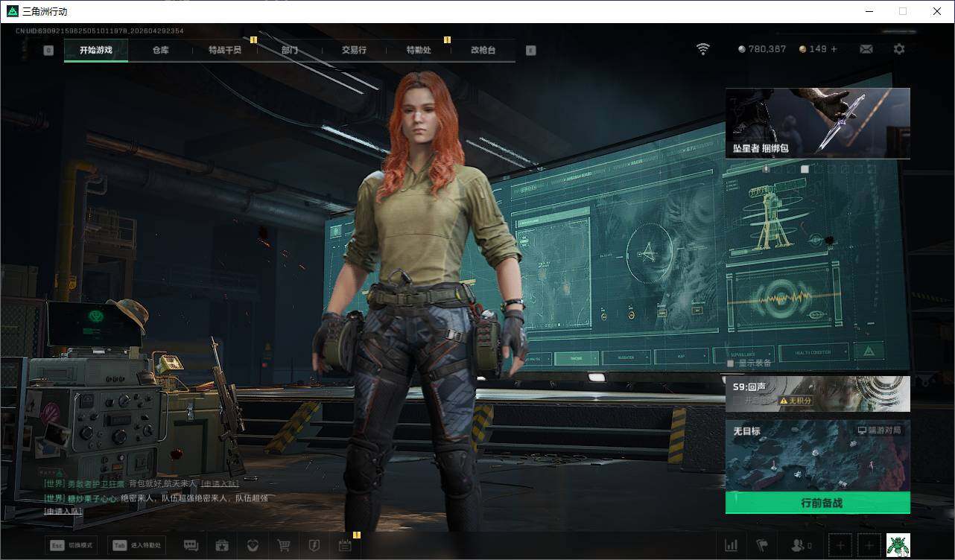Click the flag icon in bottom bar
The image size is (955, 560).
coord(761,546)
